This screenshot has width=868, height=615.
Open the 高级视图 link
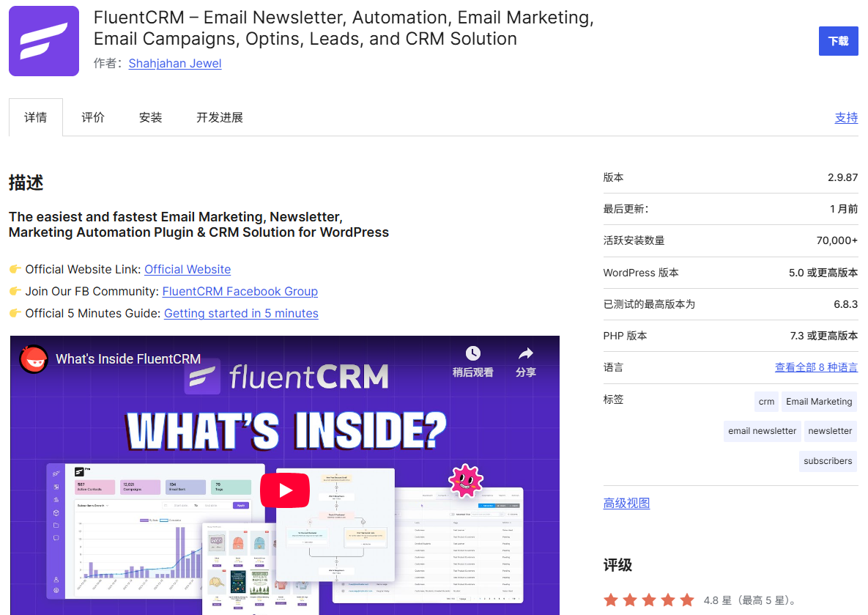click(626, 502)
